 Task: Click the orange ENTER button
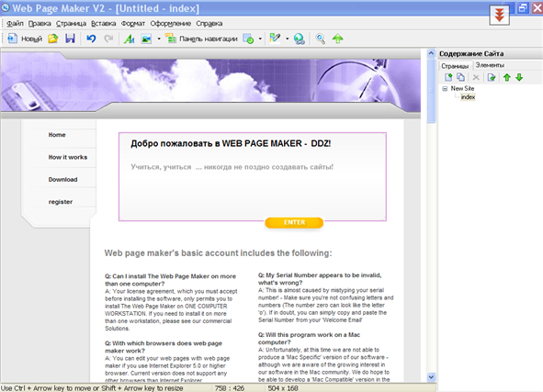(x=294, y=222)
